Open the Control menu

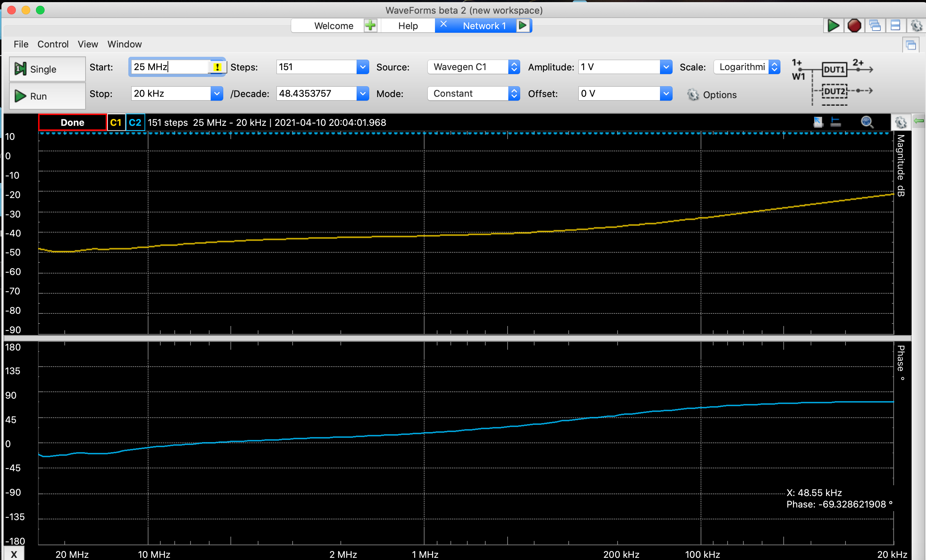tap(53, 44)
